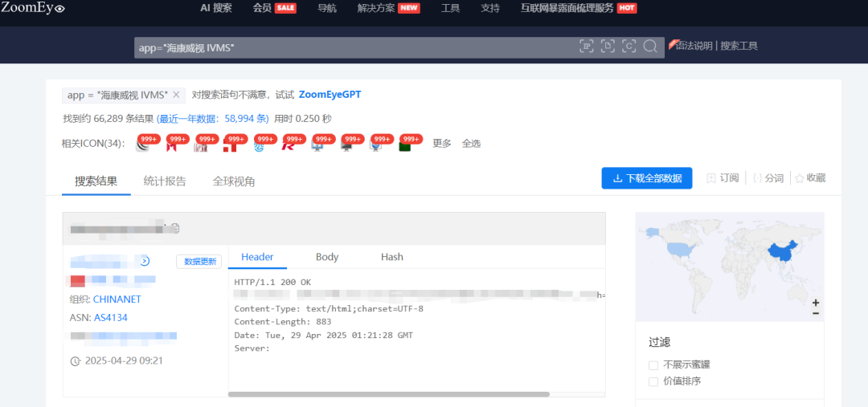
Task: Select the red M related icon
Action: coord(171,146)
